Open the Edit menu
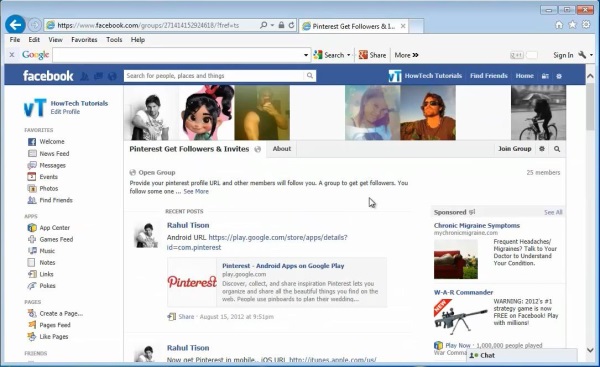This screenshot has height=367, width=600. pyautogui.click(x=34, y=40)
